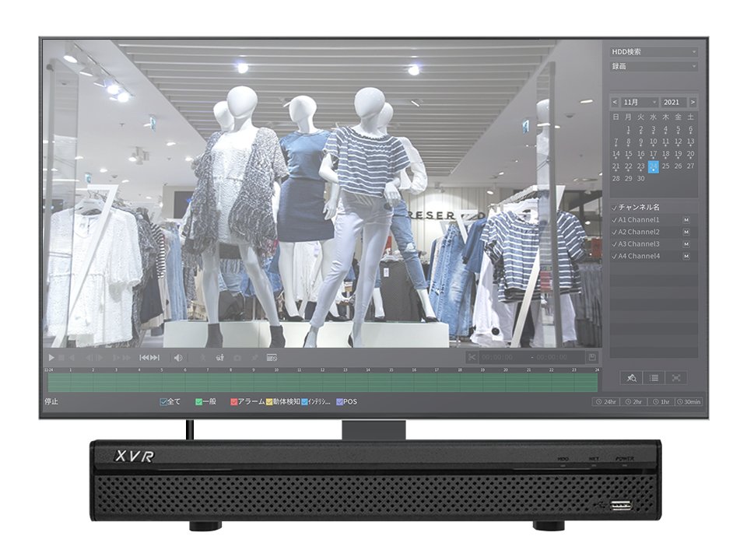Screen dimensions: 747x560
Task: Click the stop playback square
Action: point(61,358)
